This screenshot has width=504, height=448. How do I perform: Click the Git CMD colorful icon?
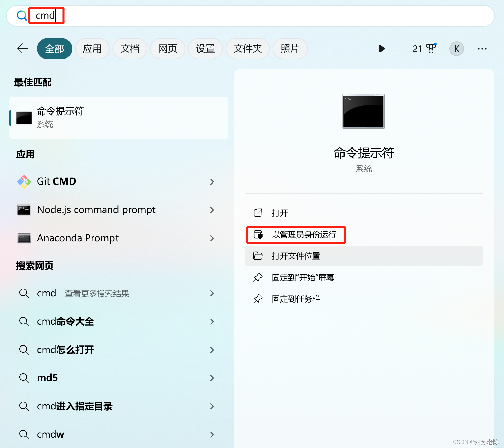click(x=24, y=182)
